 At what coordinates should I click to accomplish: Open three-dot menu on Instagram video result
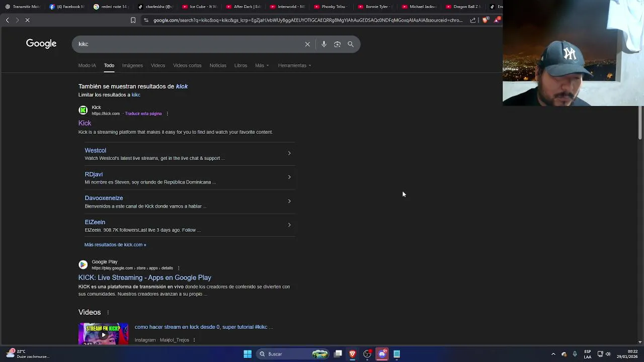click(194, 340)
